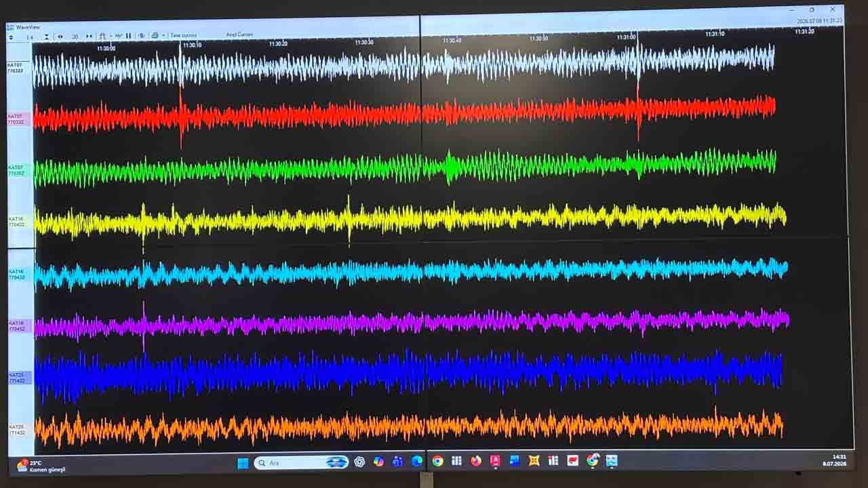The height and width of the screenshot is (488, 868).
Task: Open Google Chrome from the taskbar
Action: (437, 461)
